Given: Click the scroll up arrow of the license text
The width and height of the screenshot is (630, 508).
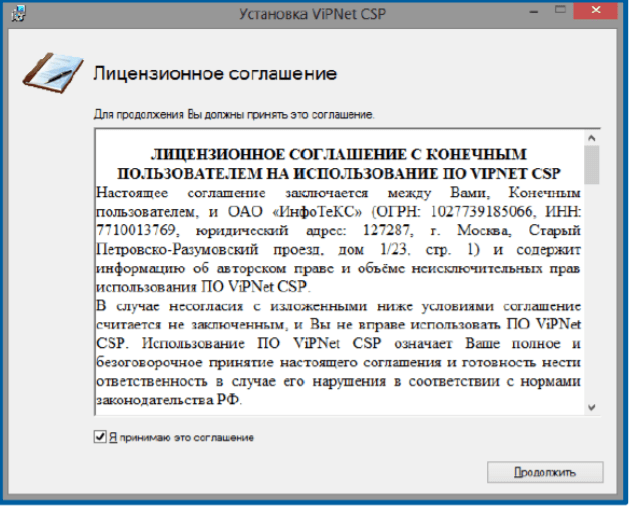Looking at the screenshot, I should 591,138.
